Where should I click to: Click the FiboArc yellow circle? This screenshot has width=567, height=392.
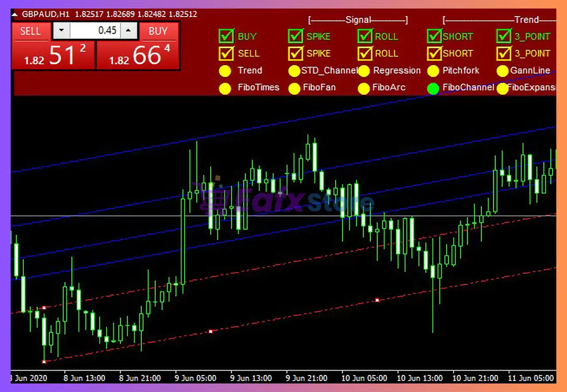point(364,88)
